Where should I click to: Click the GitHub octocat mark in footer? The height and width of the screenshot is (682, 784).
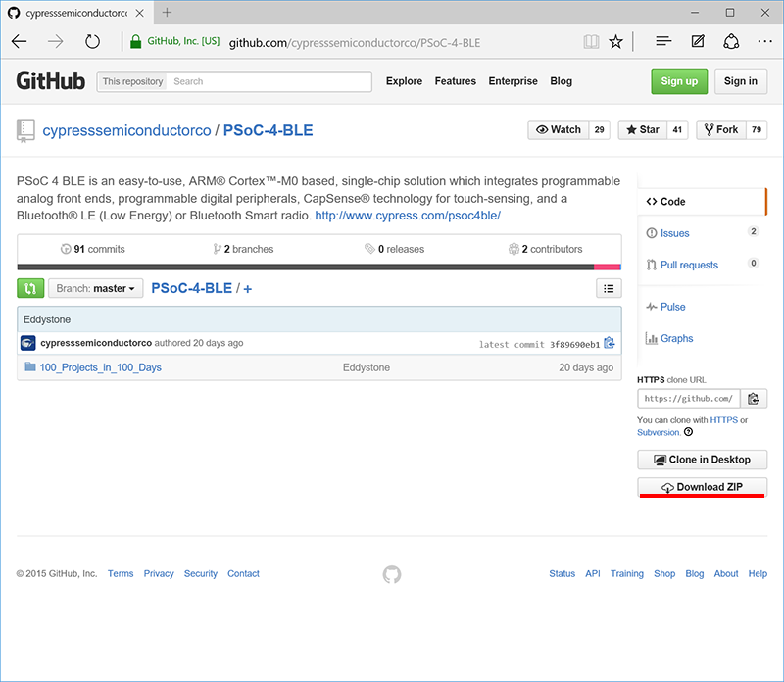pyautogui.click(x=392, y=574)
